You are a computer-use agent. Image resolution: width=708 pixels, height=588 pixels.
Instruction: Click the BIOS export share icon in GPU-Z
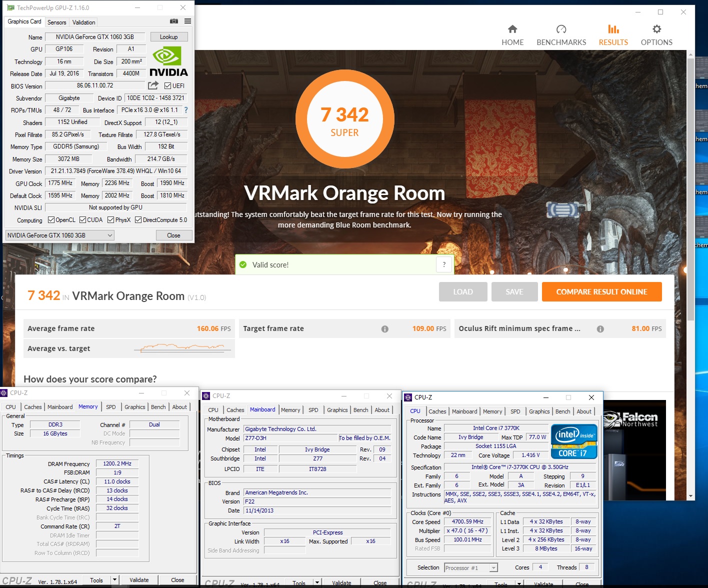(153, 85)
